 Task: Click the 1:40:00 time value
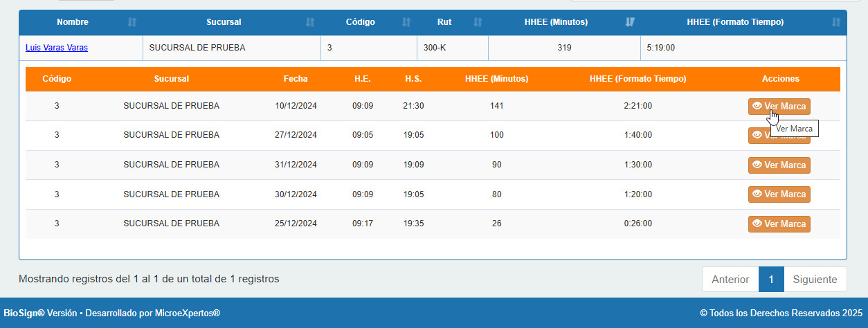click(x=638, y=135)
